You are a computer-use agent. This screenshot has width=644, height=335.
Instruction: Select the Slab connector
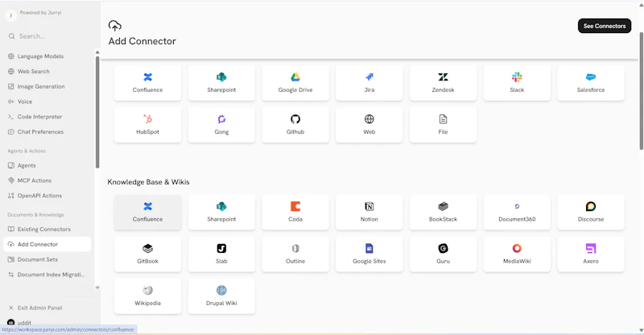pyautogui.click(x=221, y=254)
